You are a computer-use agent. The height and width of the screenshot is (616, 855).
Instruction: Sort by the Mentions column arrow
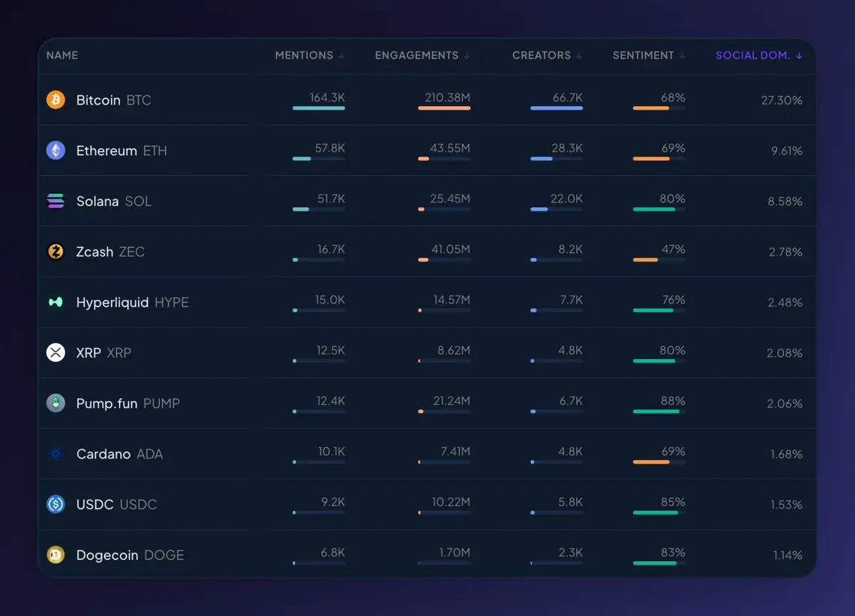[x=342, y=56]
